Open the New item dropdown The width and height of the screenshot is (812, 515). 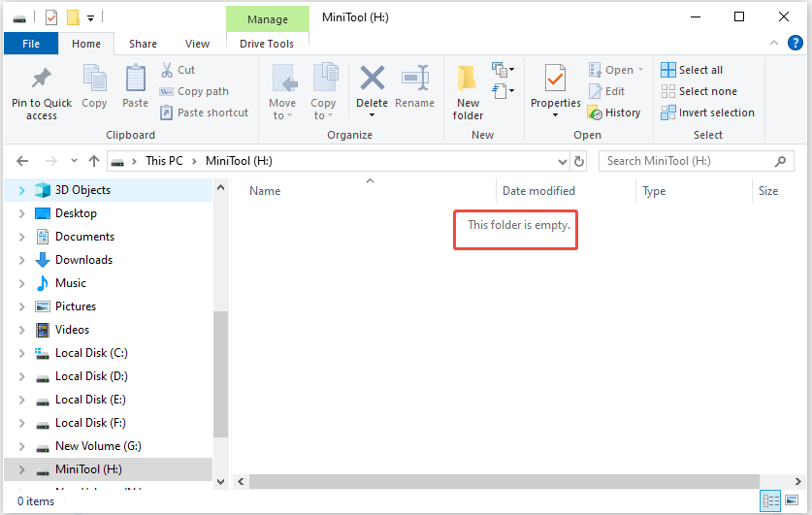click(x=503, y=70)
